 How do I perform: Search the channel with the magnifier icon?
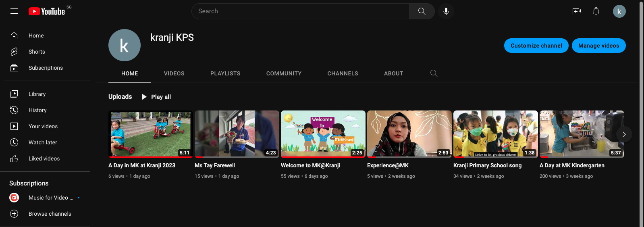pos(434,73)
